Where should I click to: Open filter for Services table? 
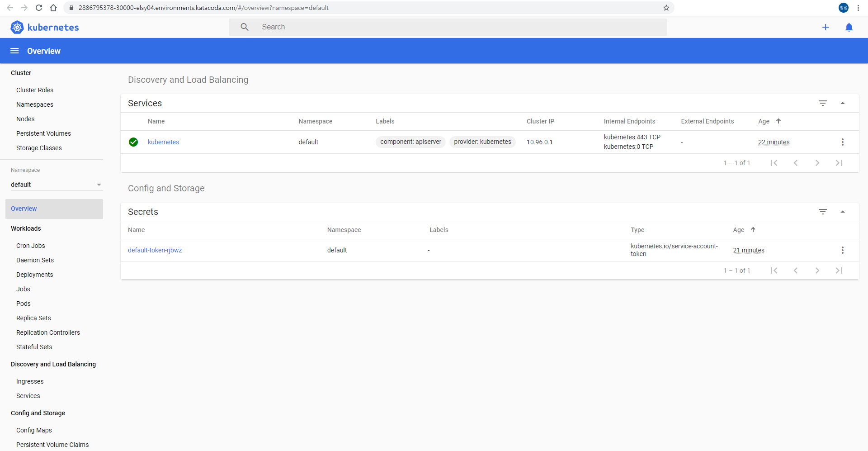(823, 103)
